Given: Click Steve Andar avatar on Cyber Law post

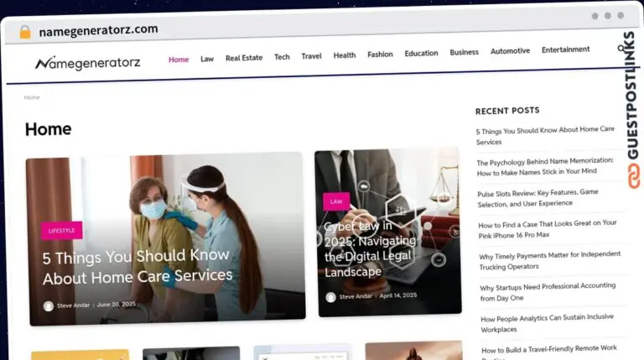Looking at the screenshot, I should pyautogui.click(x=330, y=297).
